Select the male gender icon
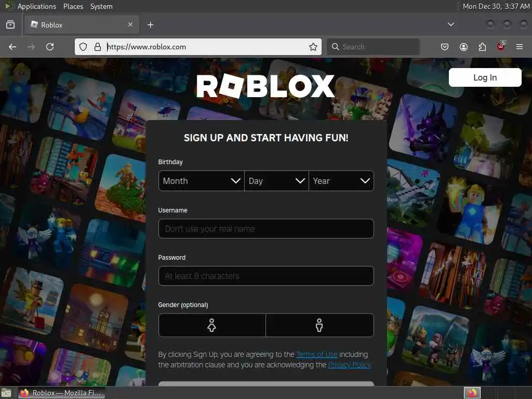Viewport: 532px width, 399px height. (x=320, y=325)
